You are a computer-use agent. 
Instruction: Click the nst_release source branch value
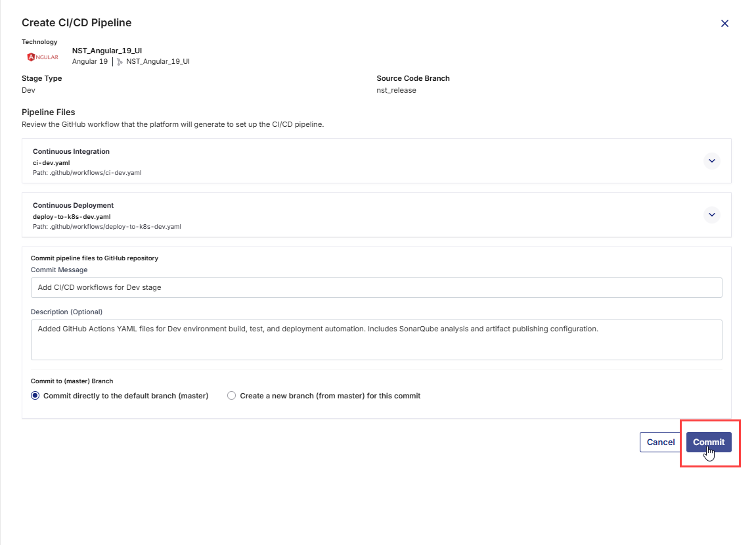396,91
